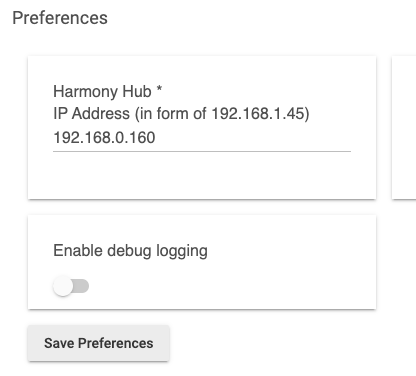
Task: Click empty space inside the Harmony Hub card
Action: [x=202, y=177]
